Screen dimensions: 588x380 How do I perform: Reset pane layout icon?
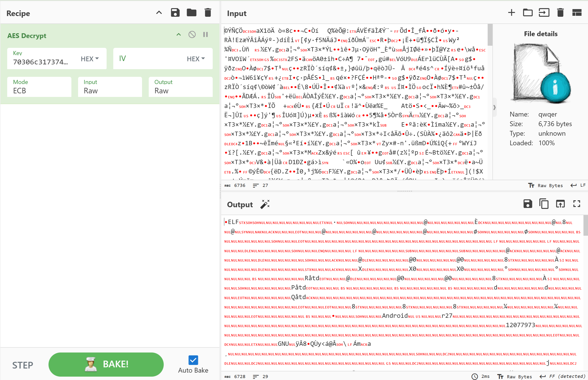577,13
